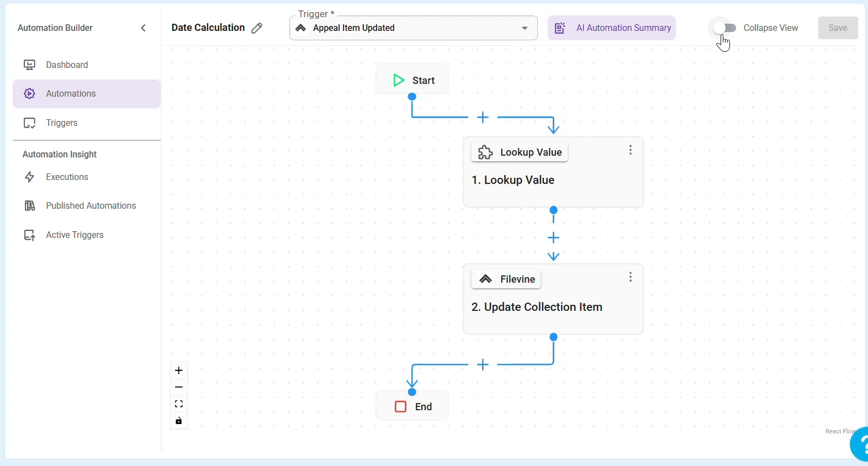The width and height of the screenshot is (868, 466).
Task: Click the AI Automation Summary notes icon
Action: 560,28
